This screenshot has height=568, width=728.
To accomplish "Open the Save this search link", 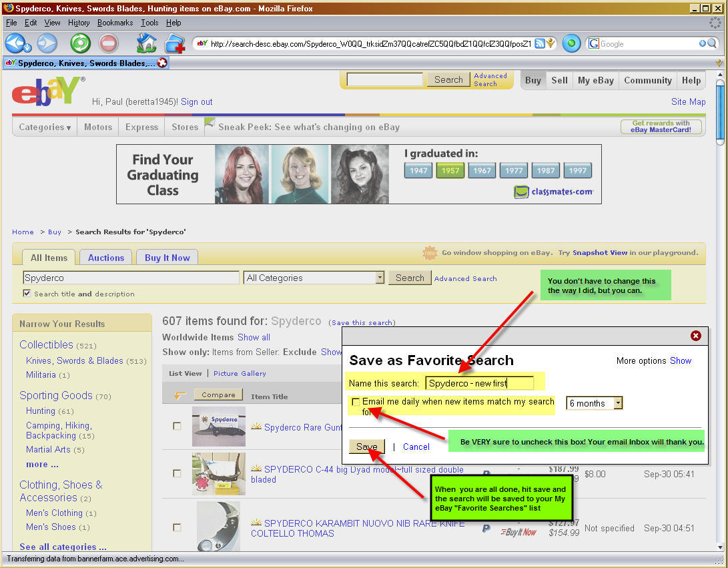I will pos(362,322).
